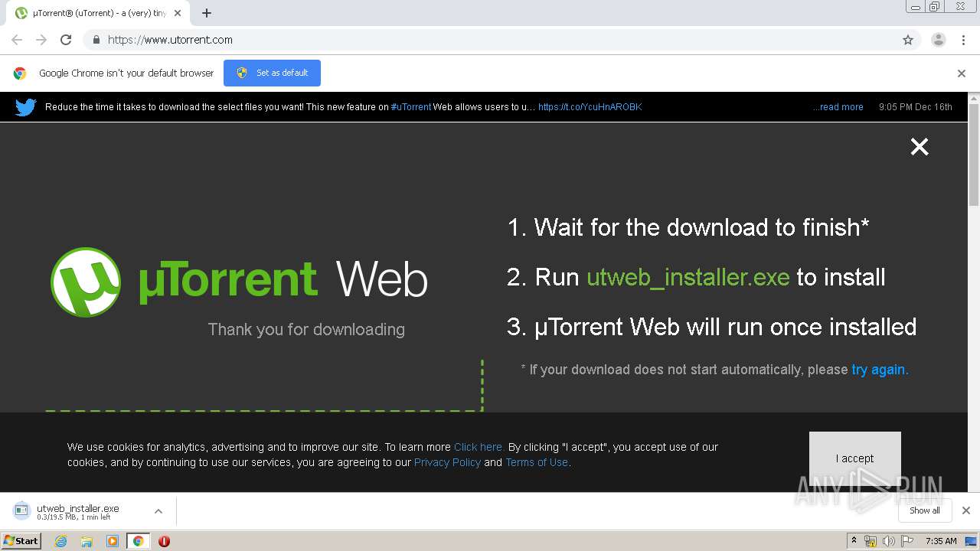Launch Internet Explorer from taskbar
The image size is (980, 551).
tap(60, 541)
